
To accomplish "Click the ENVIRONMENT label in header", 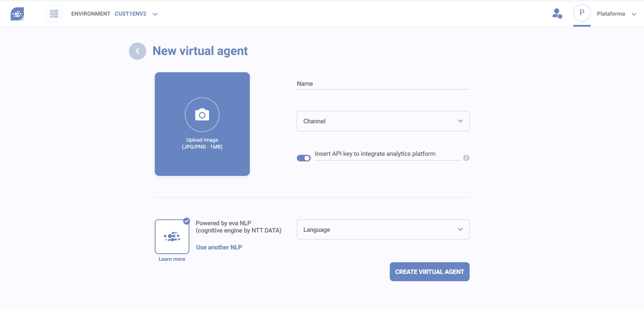I will pos(91,14).
